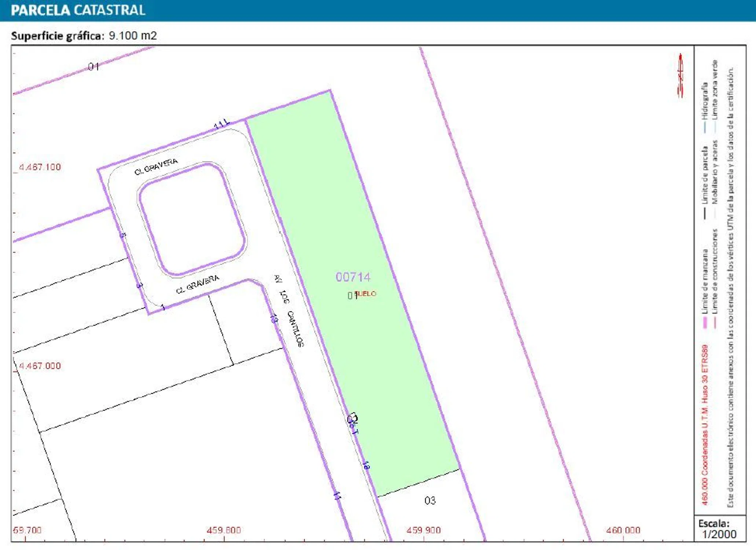Viewport: 756px width, 550px height.
Task: Click the rounded square block inside Gravera
Action: 192,219
